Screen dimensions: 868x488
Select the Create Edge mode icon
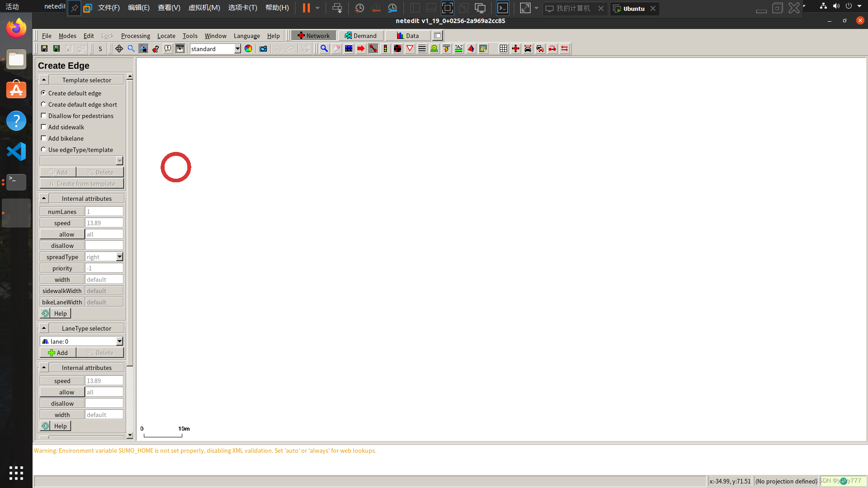(373, 48)
